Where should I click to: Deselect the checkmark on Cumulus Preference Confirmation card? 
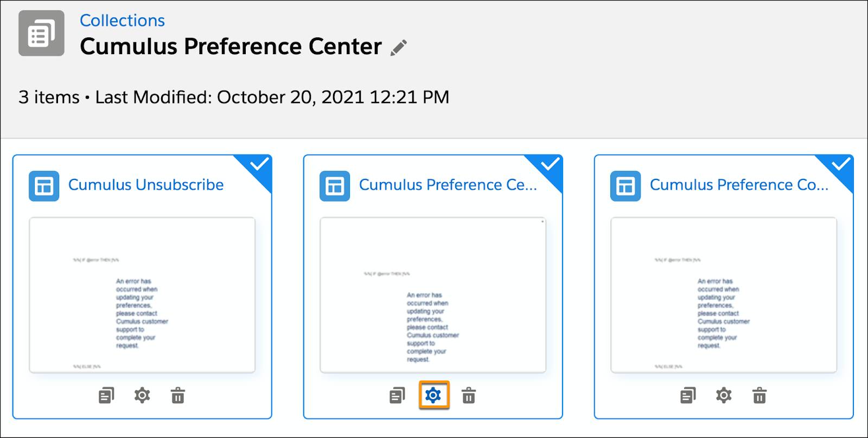(x=842, y=163)
